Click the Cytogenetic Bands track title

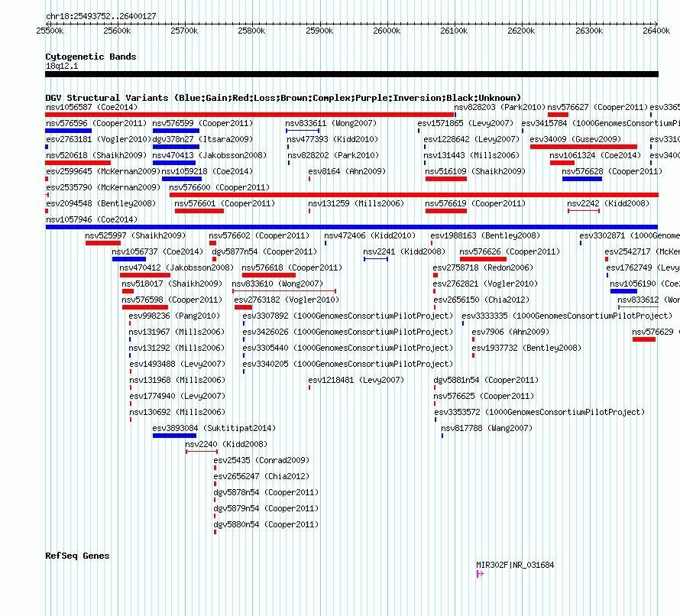pos(91,57)
